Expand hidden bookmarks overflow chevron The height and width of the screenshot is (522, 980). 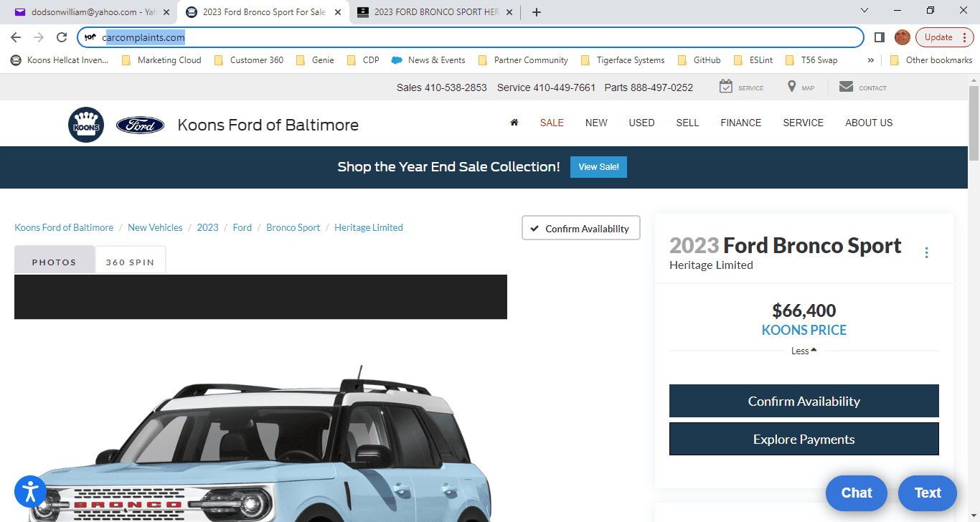[x=870, y=60]
